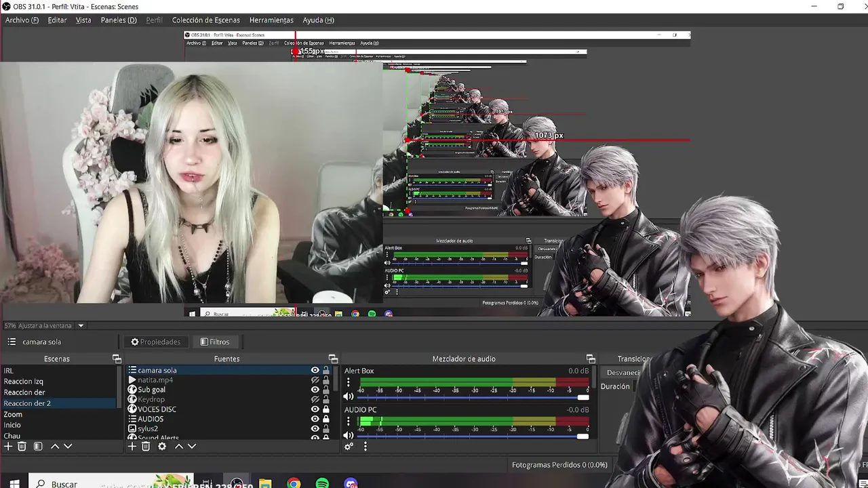The height and width of the screenshot is (488, 868).
Task: Remove selected source with Fuentes trash icon
Action: click(x=146, y=447)
